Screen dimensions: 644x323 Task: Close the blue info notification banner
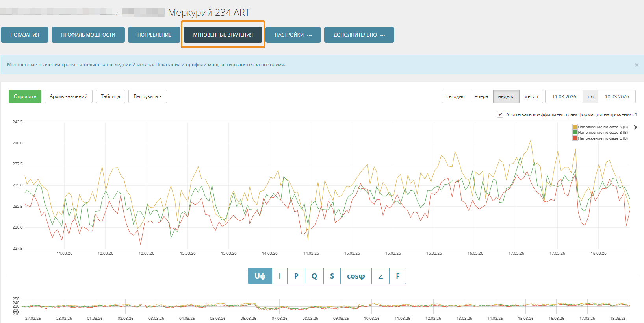pos(637,65)
